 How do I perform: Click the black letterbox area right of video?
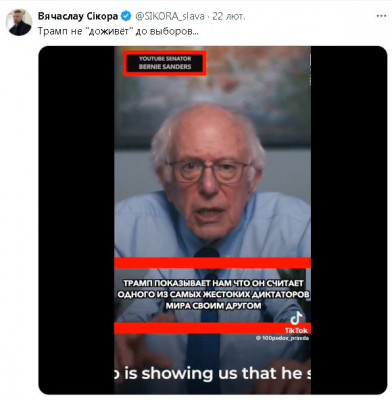(x=349, y=220)
